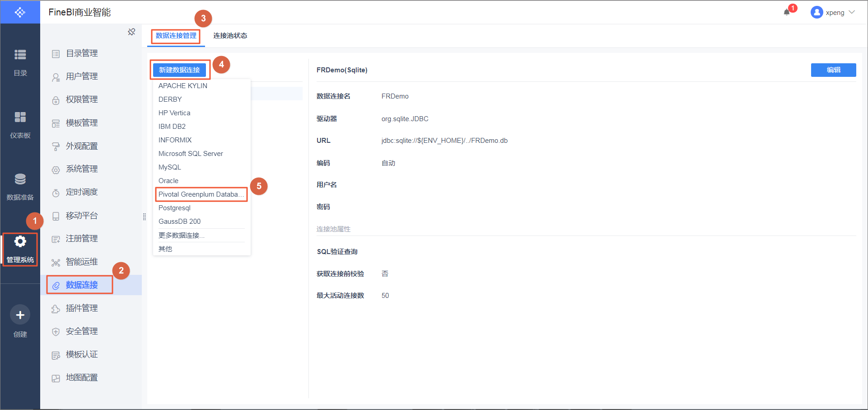Screen dimensions: 868x410
Task: Click the panel splitter handle
Action: tap(145, 217)
